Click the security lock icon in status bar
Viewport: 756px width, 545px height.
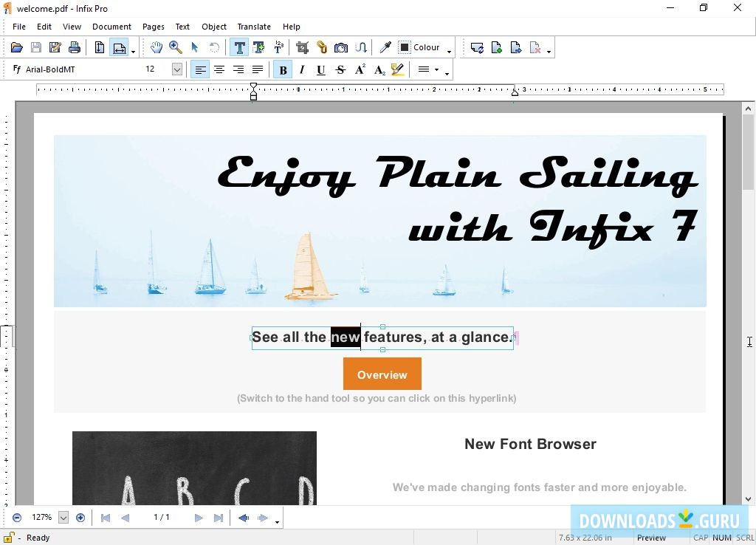[9, 537]
